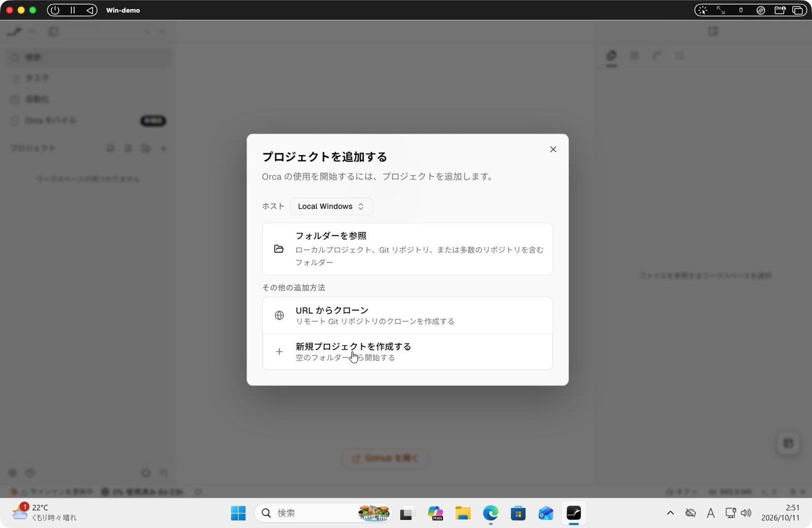The image size is (812, 528).
Task: Pause the Win-demo virtual machine
Action: (x=73, y=10)
